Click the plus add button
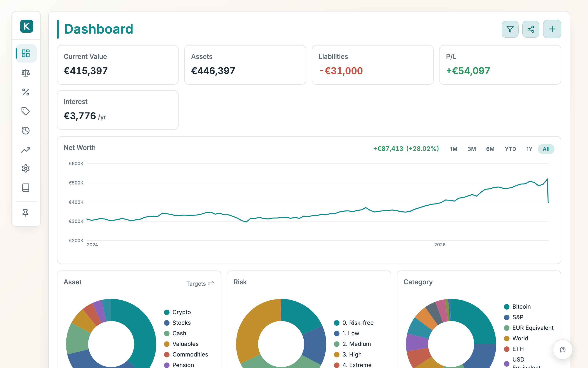Screen dimensions: 588x368 [552, 29]
